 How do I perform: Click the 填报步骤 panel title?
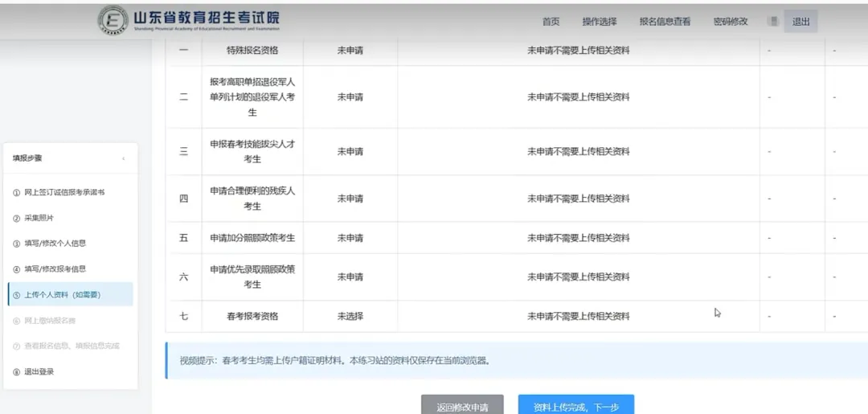27,158
